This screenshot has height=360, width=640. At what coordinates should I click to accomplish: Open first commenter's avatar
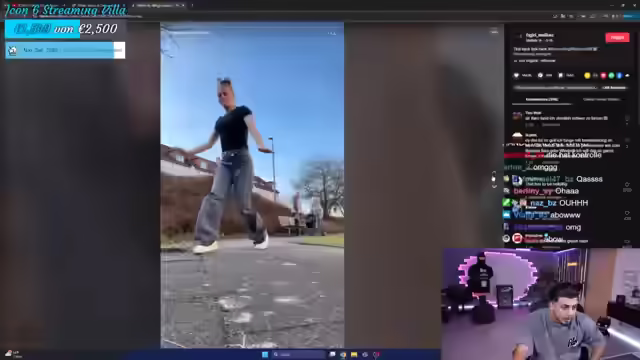(517, 116)
